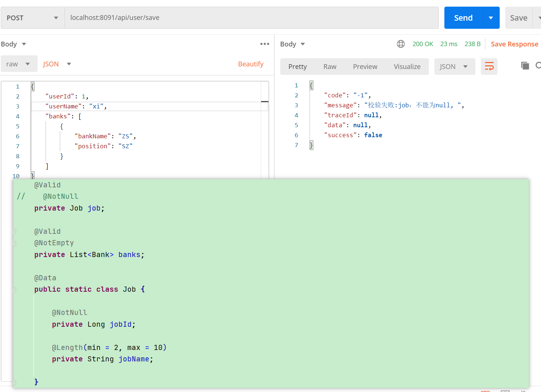Click the response "success": false line

(353, 135)
